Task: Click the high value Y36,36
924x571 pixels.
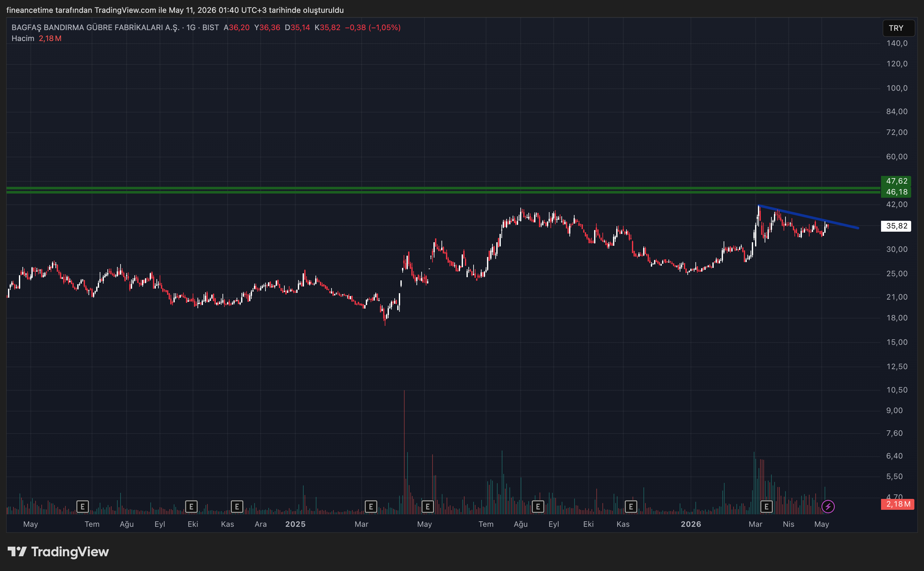Action: pos(267,28)
